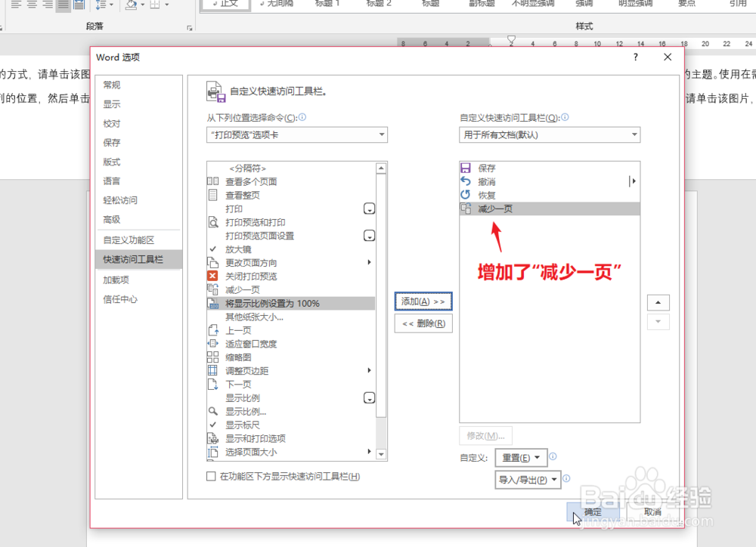Open the 导入/导出 dropdown button
This screenshot has width=756, height=547.
click(528, 480)
